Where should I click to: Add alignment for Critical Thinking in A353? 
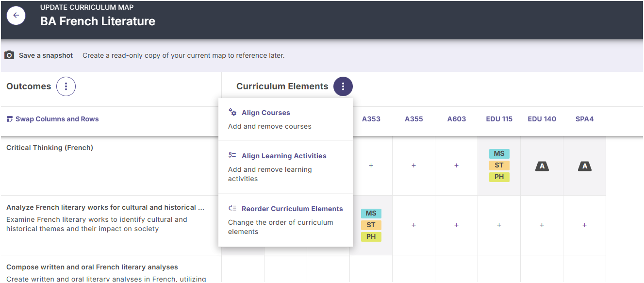[371, 166]
